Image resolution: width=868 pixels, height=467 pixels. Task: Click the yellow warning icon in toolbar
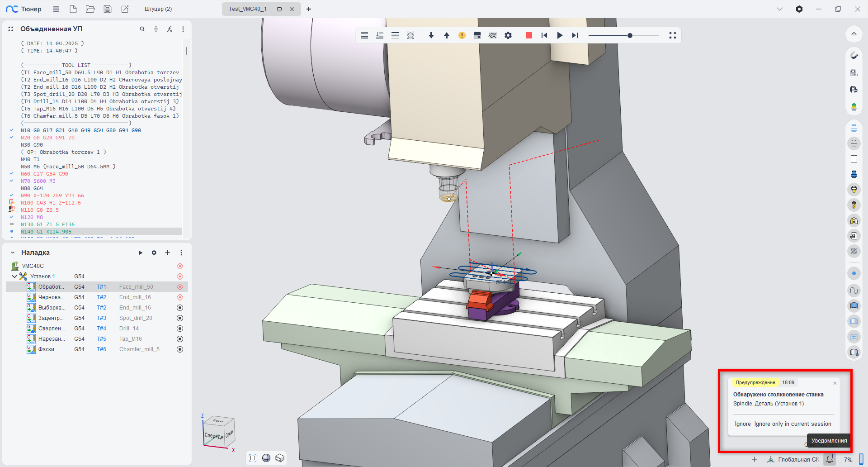[x=462, y=35]
